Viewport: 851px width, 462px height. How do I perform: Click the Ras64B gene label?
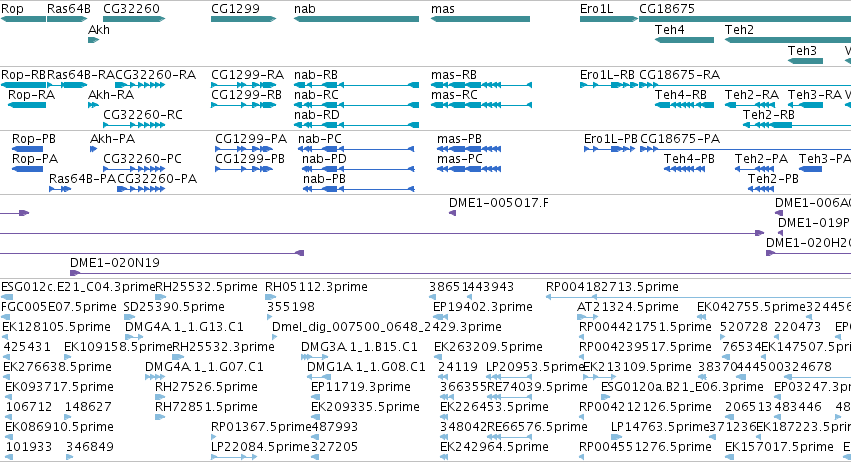(x=69, y=9)
